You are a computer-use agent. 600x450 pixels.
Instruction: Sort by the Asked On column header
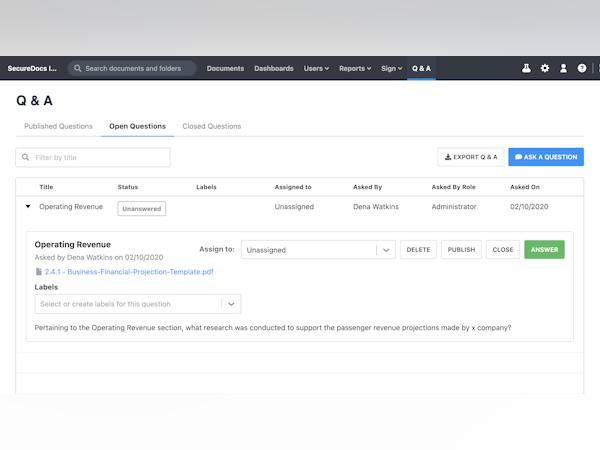coord(525,187)
